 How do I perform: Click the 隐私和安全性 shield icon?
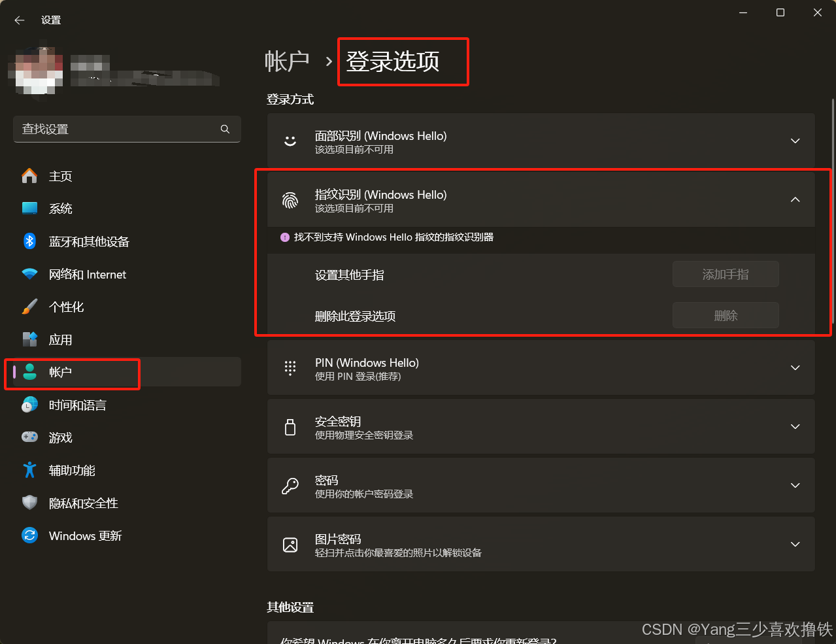click(29, 503)
